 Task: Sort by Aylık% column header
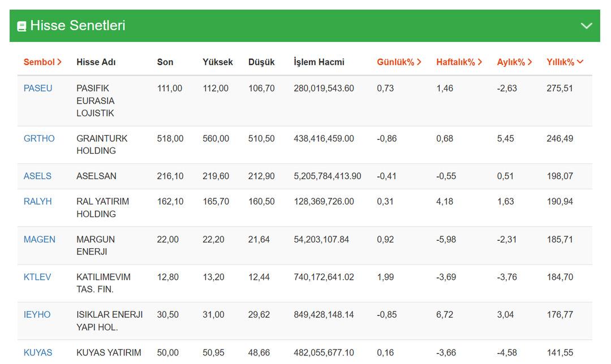pos(514,62)
